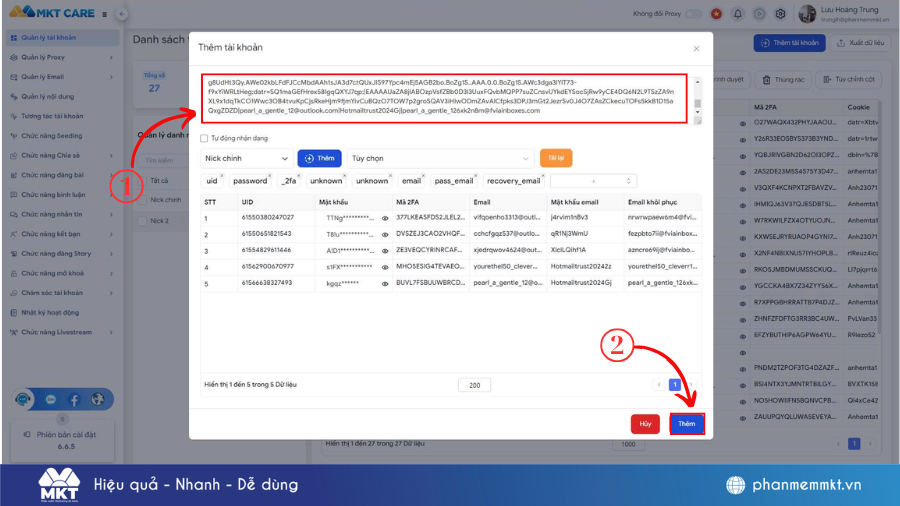The image size is (900, 506).
Task: Click the support headset icon in sidebar footer
Action: [23, 399]
